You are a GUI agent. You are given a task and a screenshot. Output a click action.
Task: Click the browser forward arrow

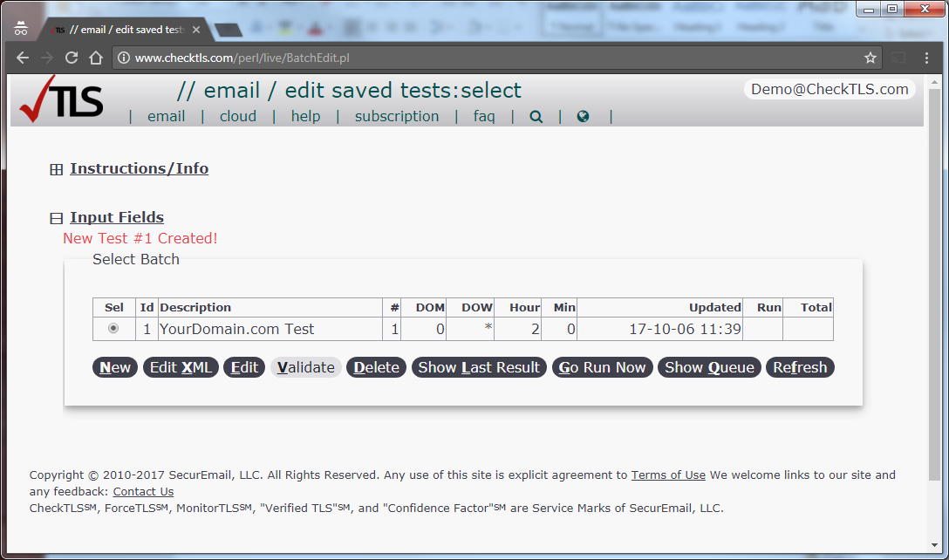[46, 58]
